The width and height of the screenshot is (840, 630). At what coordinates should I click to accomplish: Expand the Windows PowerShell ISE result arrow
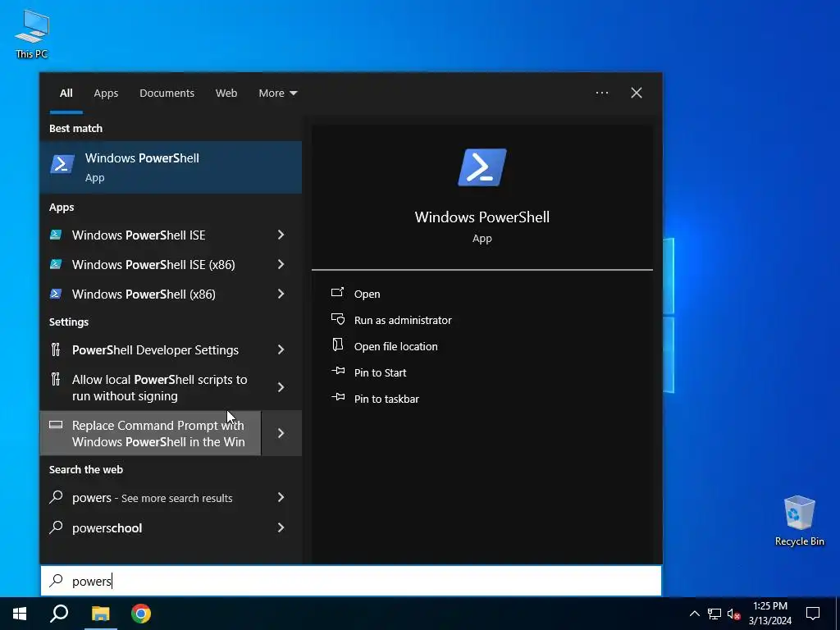pos(281,235)
